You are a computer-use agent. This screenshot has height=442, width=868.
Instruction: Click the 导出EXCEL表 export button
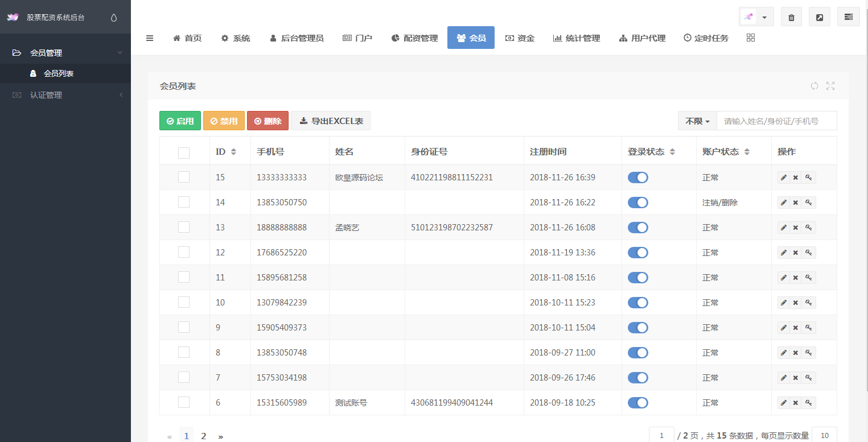tap(331, 121)
